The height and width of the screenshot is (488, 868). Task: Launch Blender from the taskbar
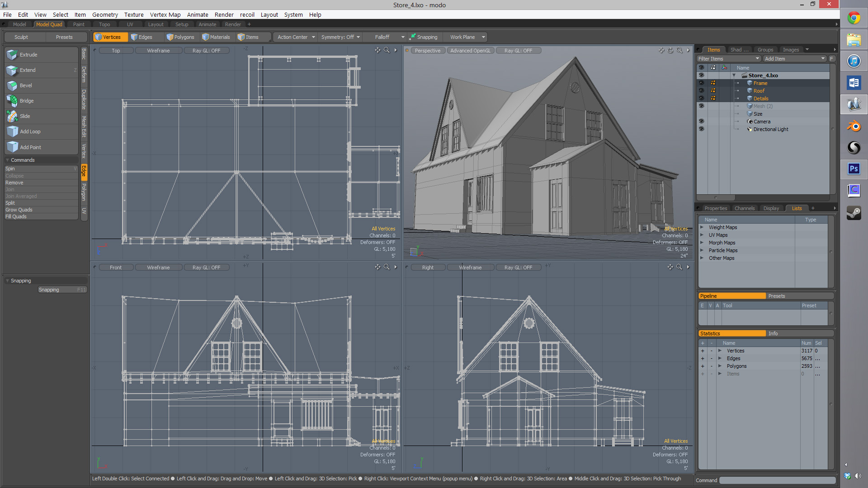pyautogui.click(x=854, y=126)
